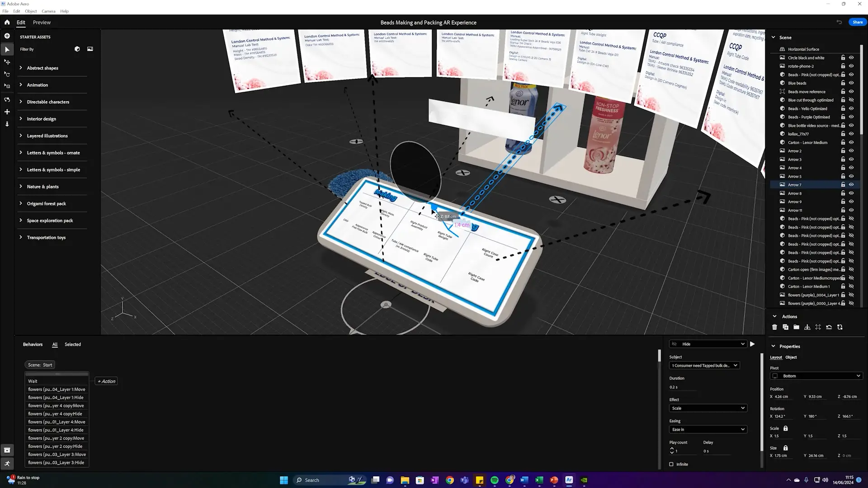Open Spotify from the Windows taskbar
Screen dimensions: 868x488
pyautogui.click(x=495, y=480)
